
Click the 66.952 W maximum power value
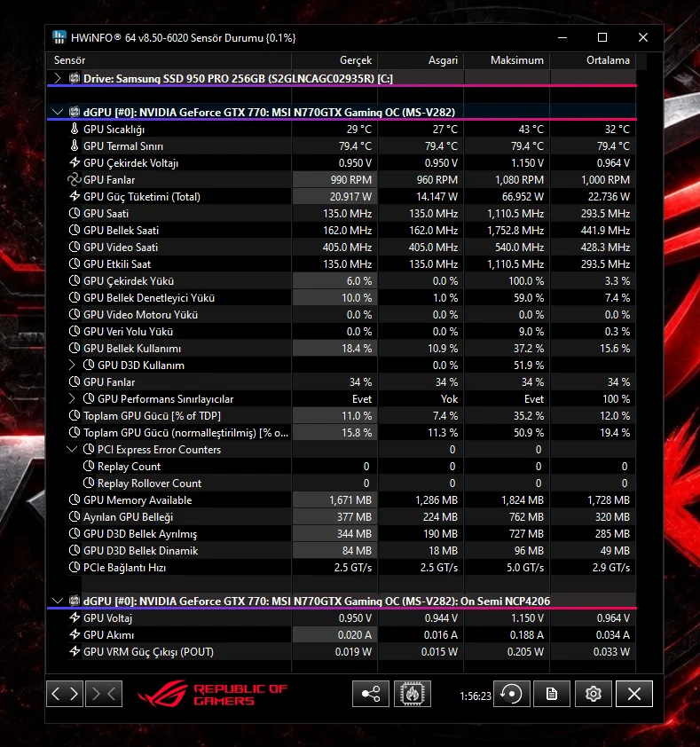tap(523, 196)
